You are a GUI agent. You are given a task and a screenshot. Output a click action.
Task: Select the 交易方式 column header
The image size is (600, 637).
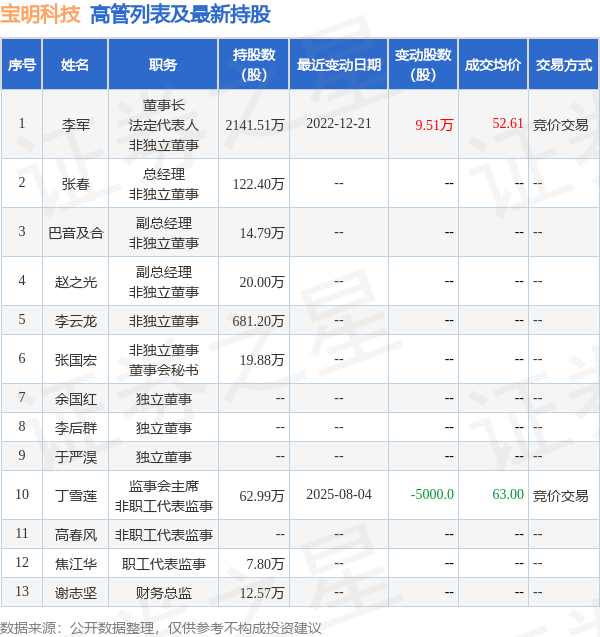[x=563, y=64]
